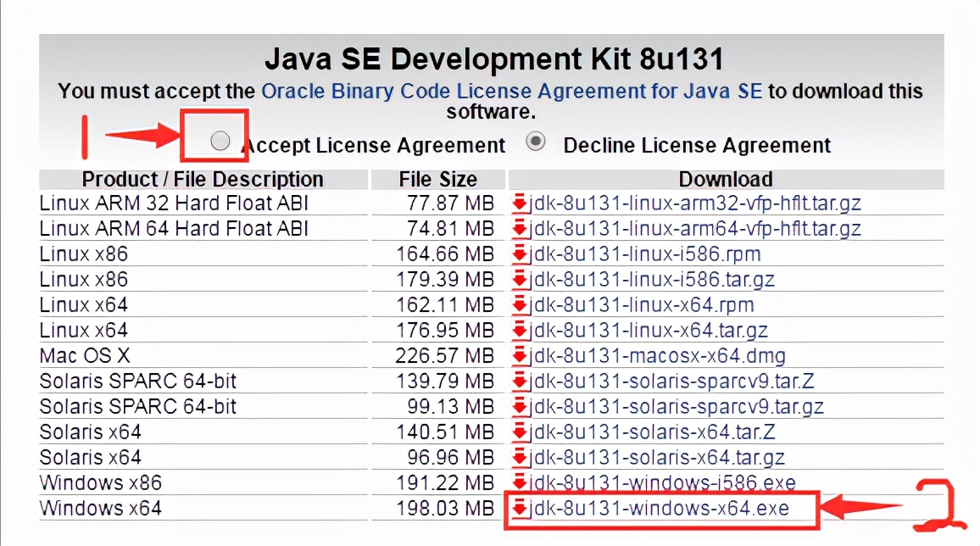Click the Download column header
The height and width of the screenshot is (546, 980).
pyautogui.click(x=726, y=179)
